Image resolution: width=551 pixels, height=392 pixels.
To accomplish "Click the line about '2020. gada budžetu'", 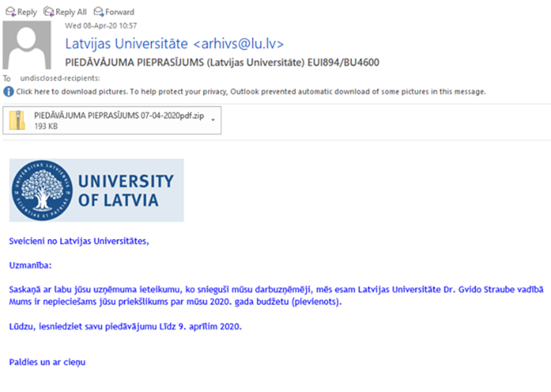I will point(175,302).
